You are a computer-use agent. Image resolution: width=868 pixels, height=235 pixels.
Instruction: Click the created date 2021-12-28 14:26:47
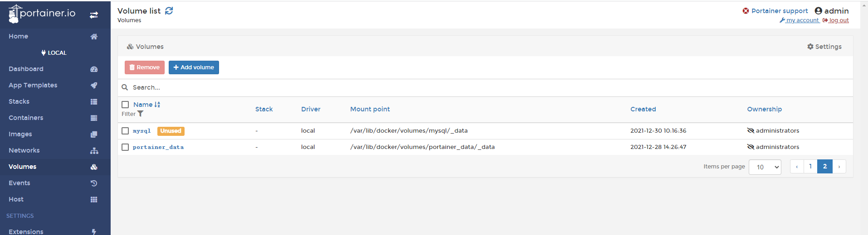click(x=658, y=147)
